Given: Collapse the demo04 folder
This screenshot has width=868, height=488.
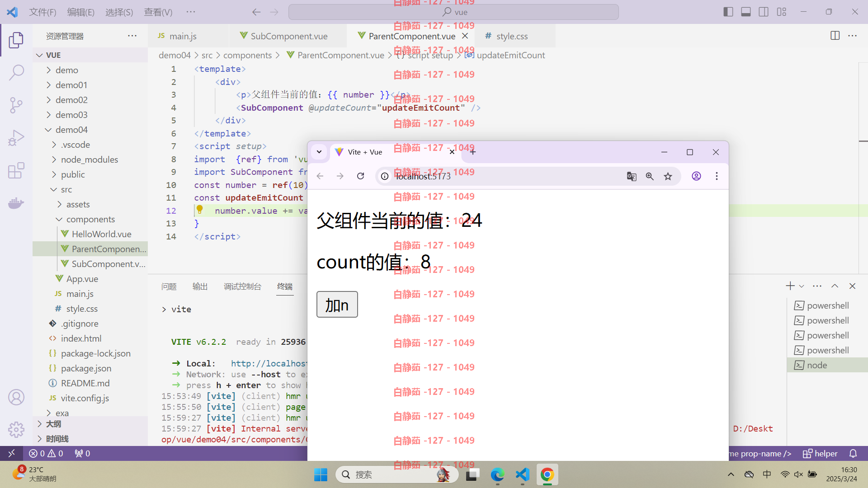Looking at the screenshot, I should pyautogui.click(x=71, y=130).
